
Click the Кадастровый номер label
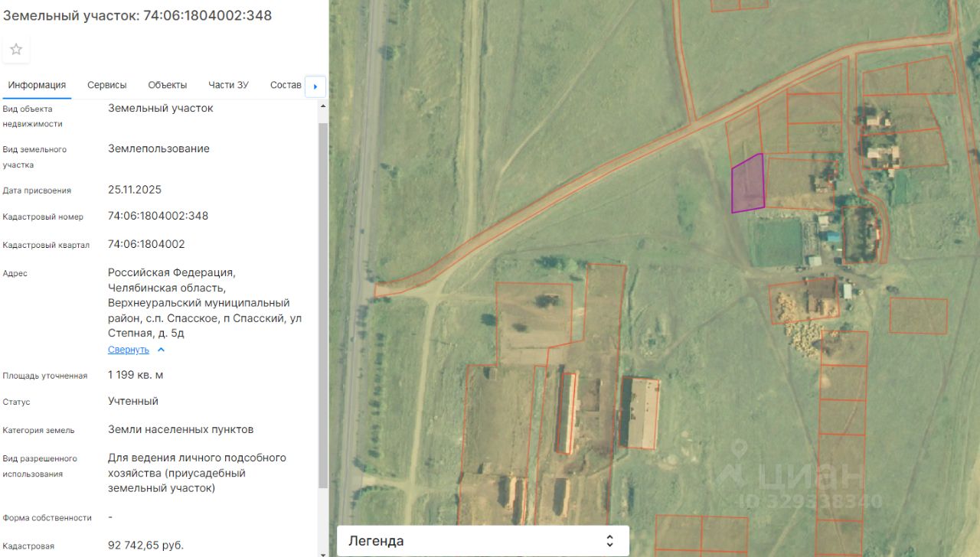coord(43,217)
